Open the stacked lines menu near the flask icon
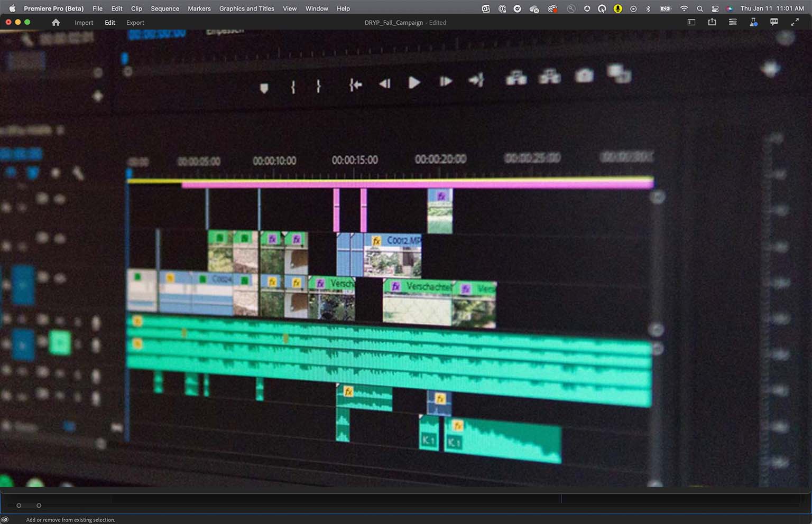This screenshot has width=812, height=524. (733, 22)
